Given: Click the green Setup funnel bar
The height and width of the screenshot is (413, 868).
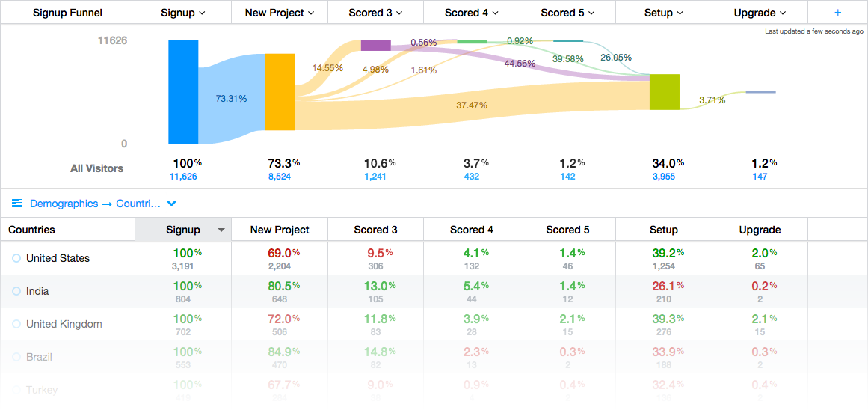Looking at the screenshot, I should click(x=664, y=92).
